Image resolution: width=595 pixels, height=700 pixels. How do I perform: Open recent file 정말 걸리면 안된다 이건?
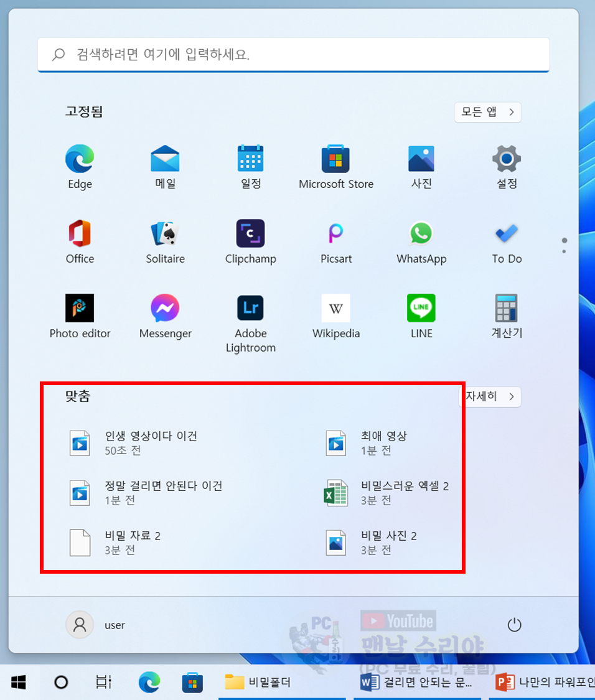click(146, 493)
